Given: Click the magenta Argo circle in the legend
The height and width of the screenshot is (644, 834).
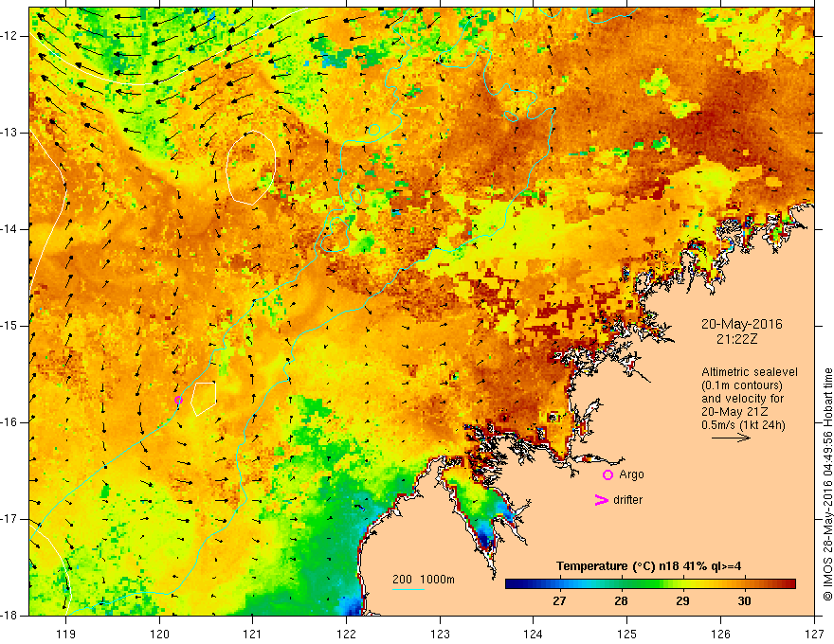Looking at the screenshot, I should [x=607, y=475].
